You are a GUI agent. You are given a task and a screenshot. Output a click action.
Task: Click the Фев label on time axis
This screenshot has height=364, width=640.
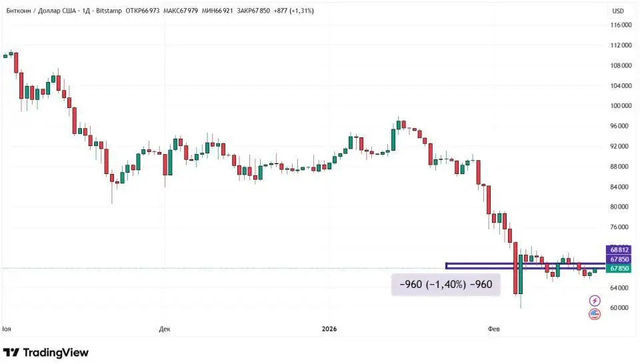coord(494,329)
